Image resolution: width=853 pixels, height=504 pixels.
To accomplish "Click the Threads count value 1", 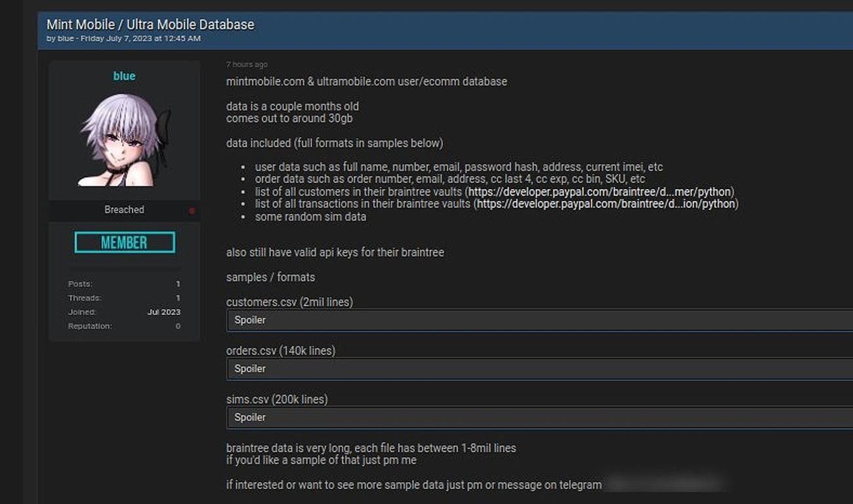I will [x=177, y=297].
